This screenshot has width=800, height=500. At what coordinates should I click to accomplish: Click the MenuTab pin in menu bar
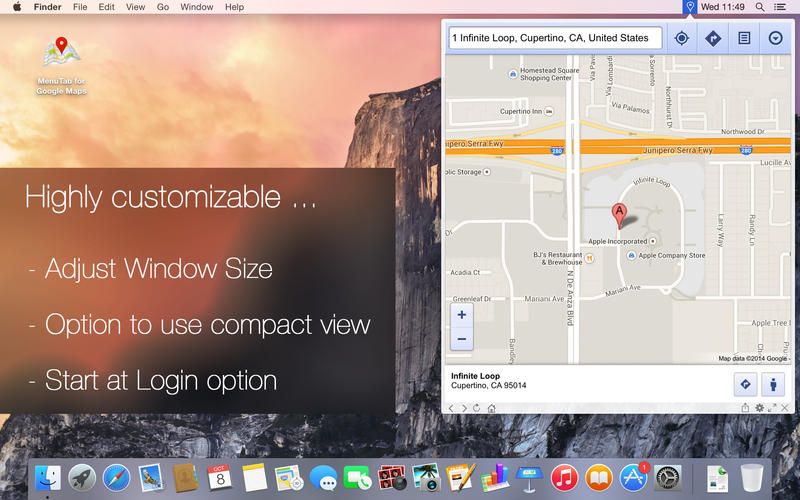(x=689, y=7)
